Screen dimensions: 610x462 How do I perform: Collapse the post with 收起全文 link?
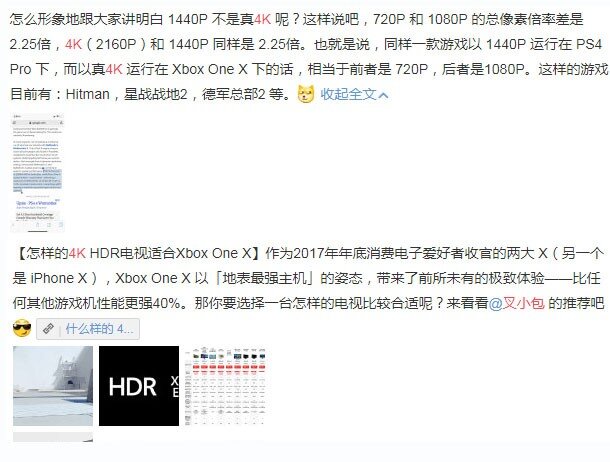[x=348, y=94]
